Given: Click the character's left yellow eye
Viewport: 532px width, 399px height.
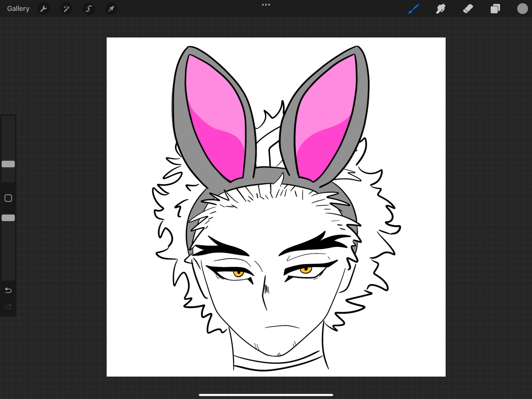Looking at the screenshot, I should coord(238,273).
